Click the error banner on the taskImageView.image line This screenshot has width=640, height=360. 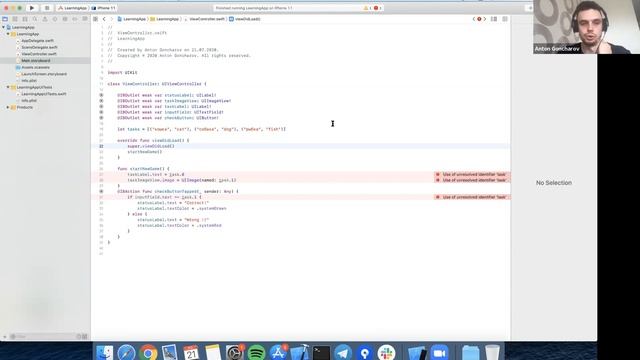(x=472, y=180)
